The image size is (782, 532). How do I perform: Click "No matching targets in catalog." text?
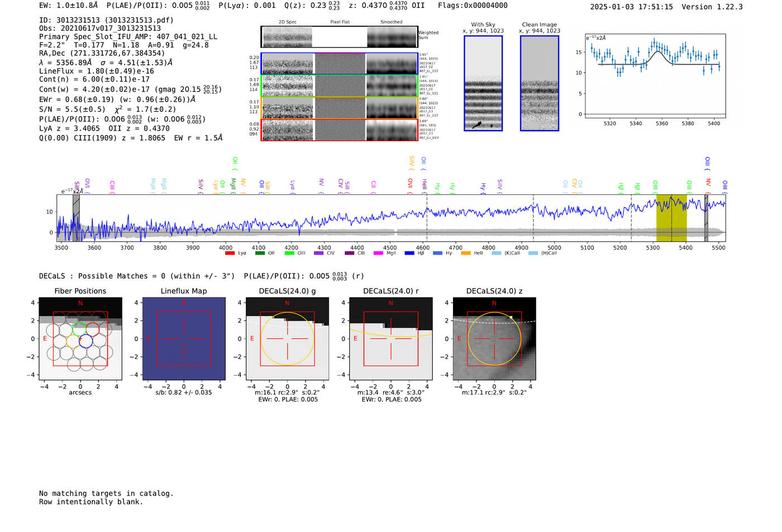(106, 493)
